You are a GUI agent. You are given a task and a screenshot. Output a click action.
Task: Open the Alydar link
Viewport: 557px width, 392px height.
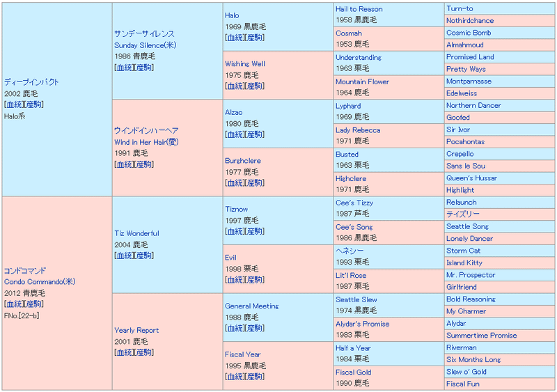[456, 323]
